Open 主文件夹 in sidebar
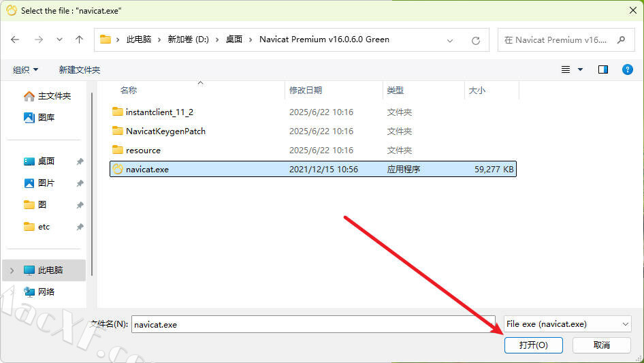The height and width of the screenshot is (363, 644). pyautogui.click(x=47, y=96)
